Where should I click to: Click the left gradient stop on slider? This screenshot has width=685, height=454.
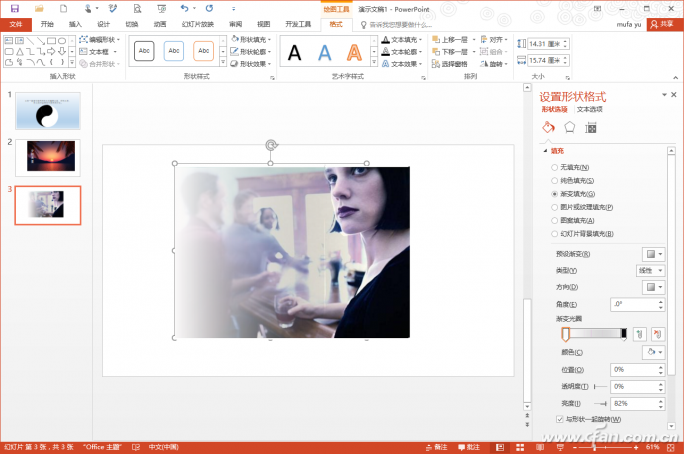pyautogui.click(x=565, y=334)
